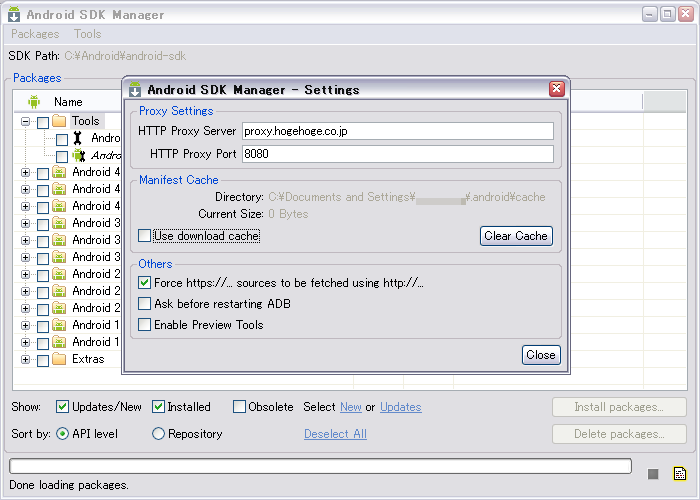
Task: Check the Obsolete show filter
Action: 239,407
